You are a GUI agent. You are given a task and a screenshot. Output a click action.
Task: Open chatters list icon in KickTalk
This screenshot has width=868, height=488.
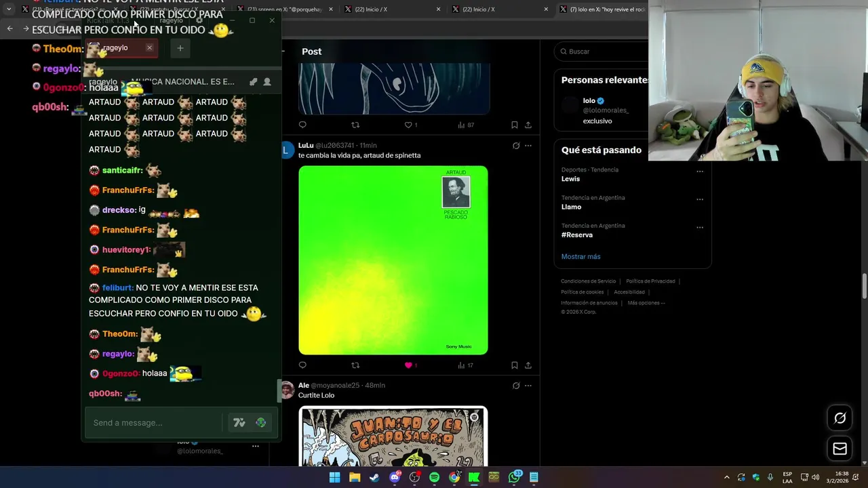(x=267, y=82)
